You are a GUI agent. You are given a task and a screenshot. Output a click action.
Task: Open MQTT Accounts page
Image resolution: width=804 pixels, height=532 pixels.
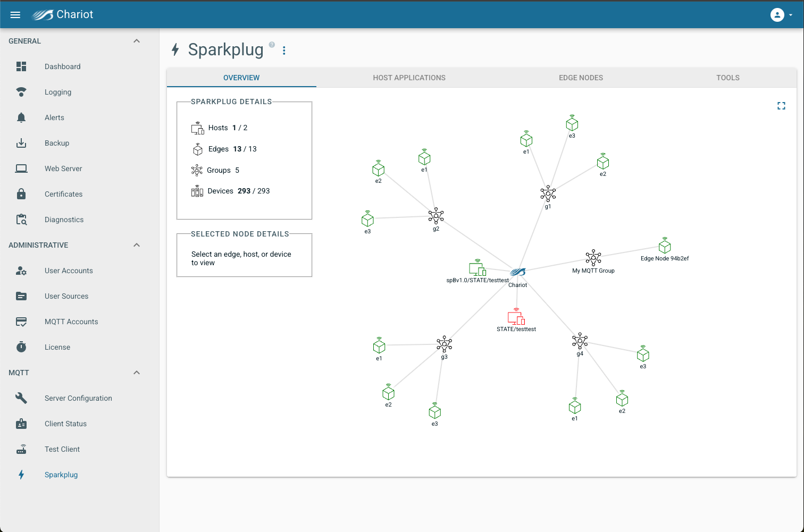pyautogui.click(x=80, y=322)
